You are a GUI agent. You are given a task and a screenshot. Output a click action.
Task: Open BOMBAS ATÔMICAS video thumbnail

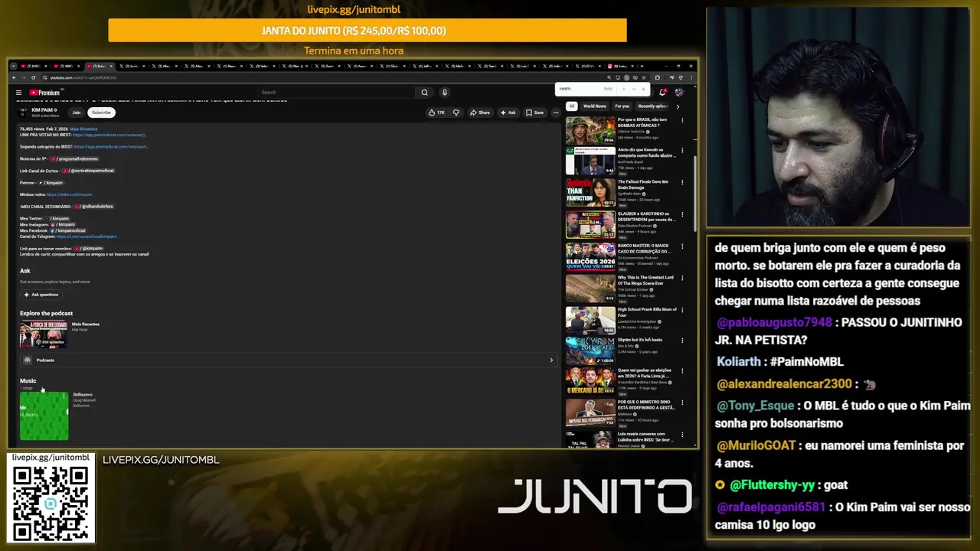click(590, 129)
